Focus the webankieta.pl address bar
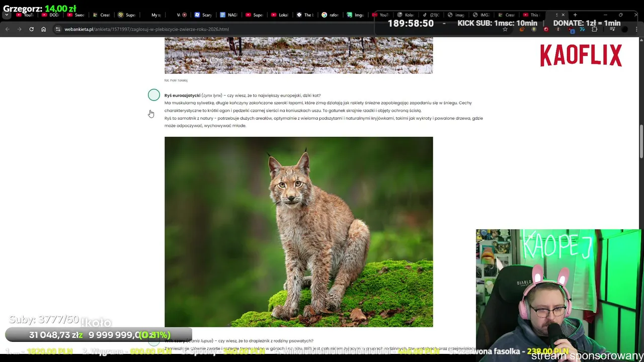 146,29
